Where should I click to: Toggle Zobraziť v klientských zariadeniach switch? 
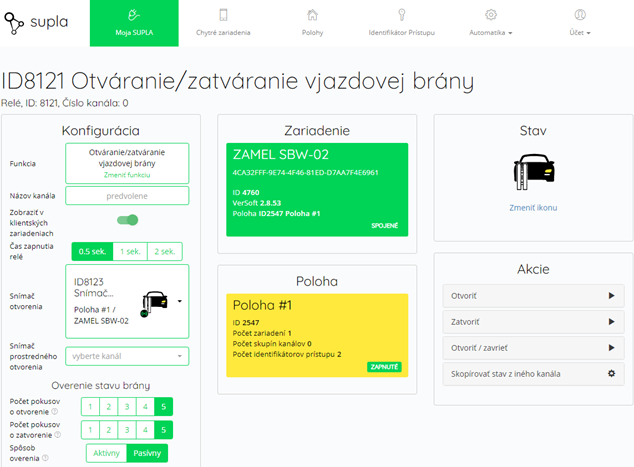coord(127,220)
